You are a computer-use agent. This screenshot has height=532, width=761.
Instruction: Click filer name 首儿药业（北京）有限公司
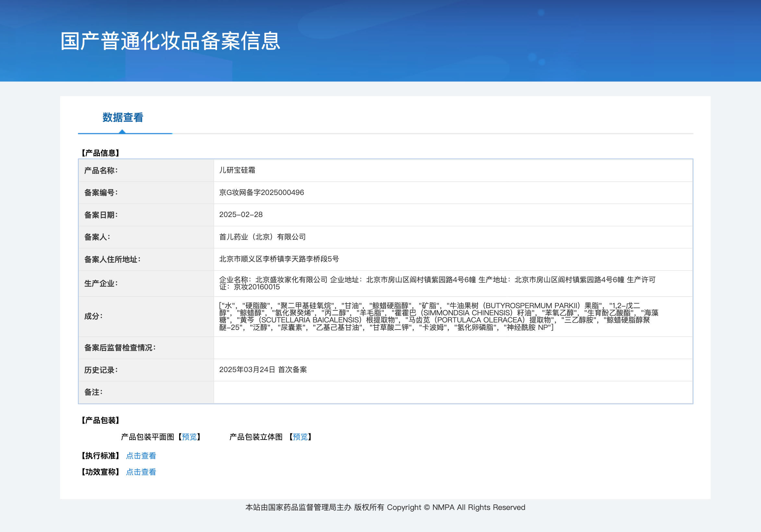262,237
